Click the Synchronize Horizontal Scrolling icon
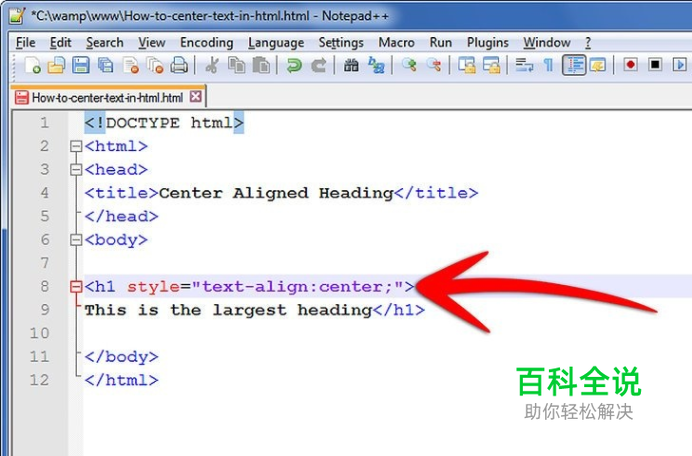This screenshot has width=692, height=456. (x=491, y=66)
